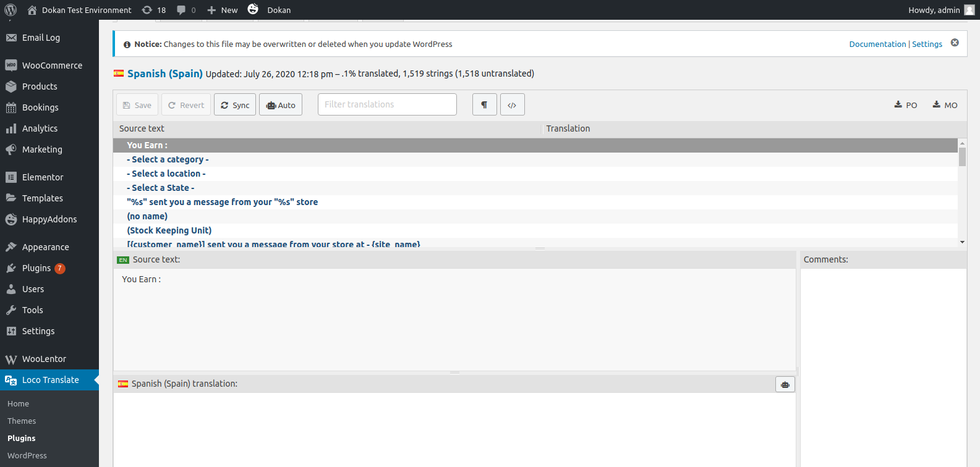This screenshot has height=467, width=980.
Task: Go to Appearance settings
Action: coord(49,247)
